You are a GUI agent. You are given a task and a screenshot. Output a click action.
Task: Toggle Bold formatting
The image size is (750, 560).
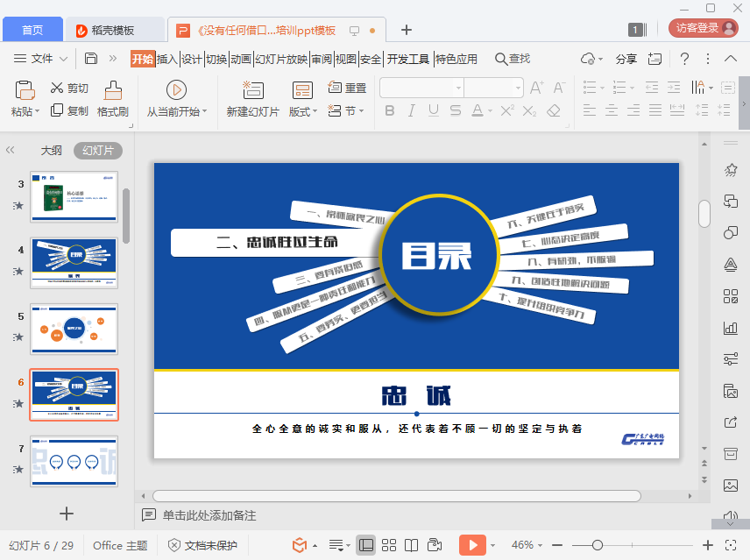tap(390, 111)
